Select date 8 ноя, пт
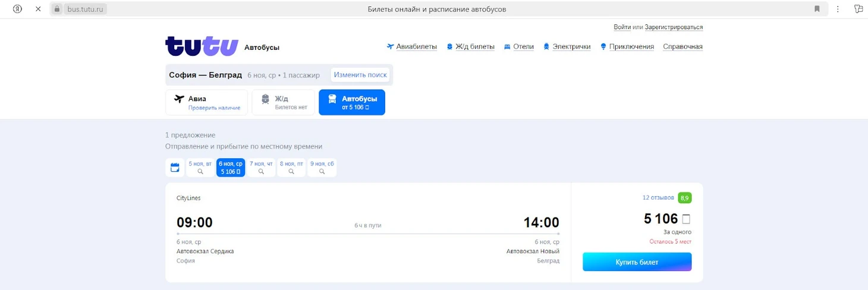Image resolution: width=868 pixels, height=290 pixels. coord(291,168)
